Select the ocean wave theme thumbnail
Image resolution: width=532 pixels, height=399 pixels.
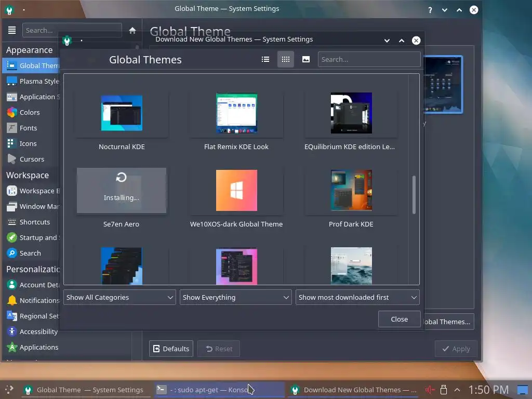351,265
